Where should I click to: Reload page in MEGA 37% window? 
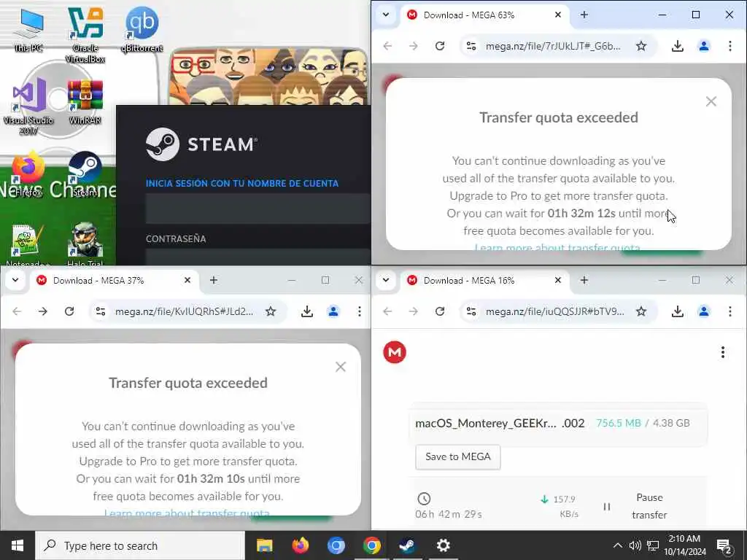[x=69, y=311]
